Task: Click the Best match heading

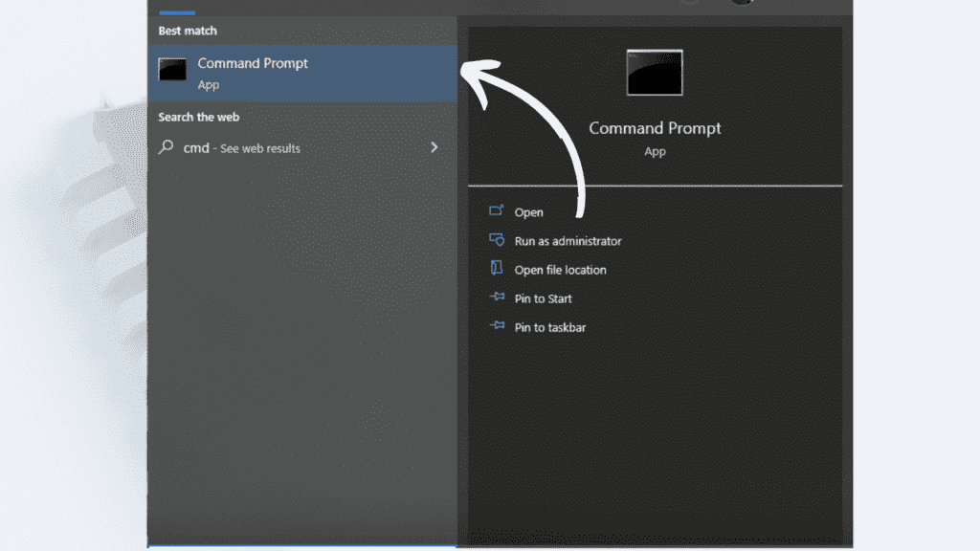Action: point(188,31)
